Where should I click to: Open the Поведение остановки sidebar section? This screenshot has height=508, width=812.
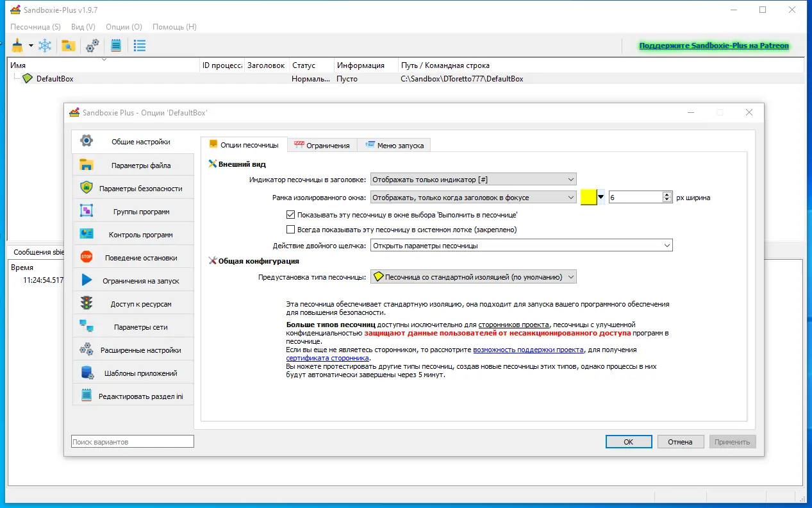133,257
